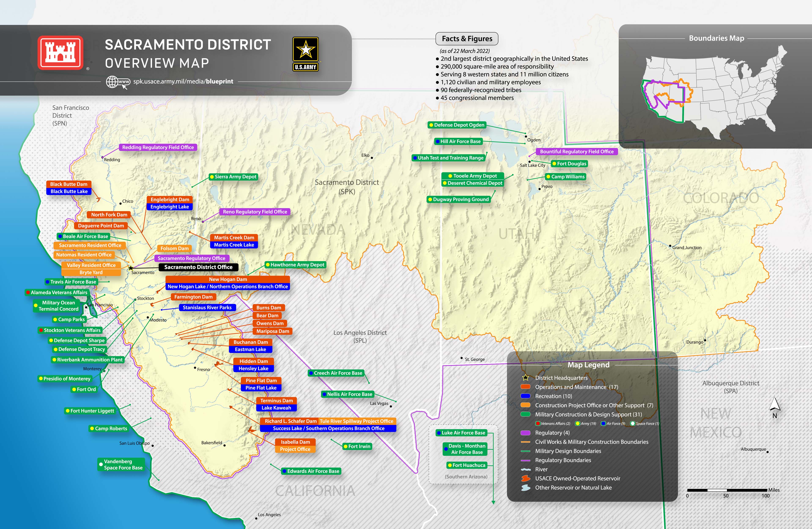Click the Hill Air Force Base label
Screen dimensions: 812x529
(x=458, y=142)
